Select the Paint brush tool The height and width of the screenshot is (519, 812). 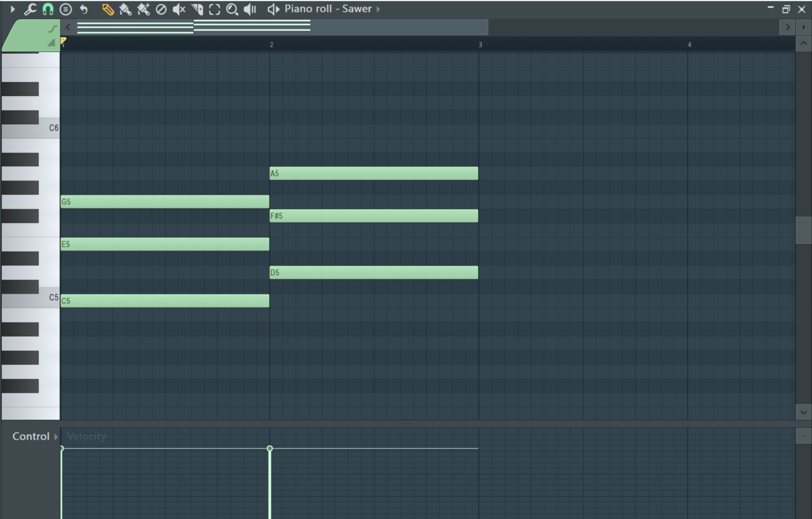pyautogui.click(x=125, y=9)
